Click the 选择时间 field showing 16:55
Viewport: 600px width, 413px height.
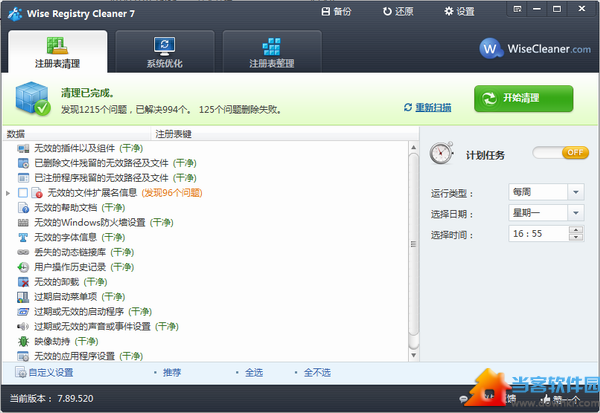(x=538, y=233)
